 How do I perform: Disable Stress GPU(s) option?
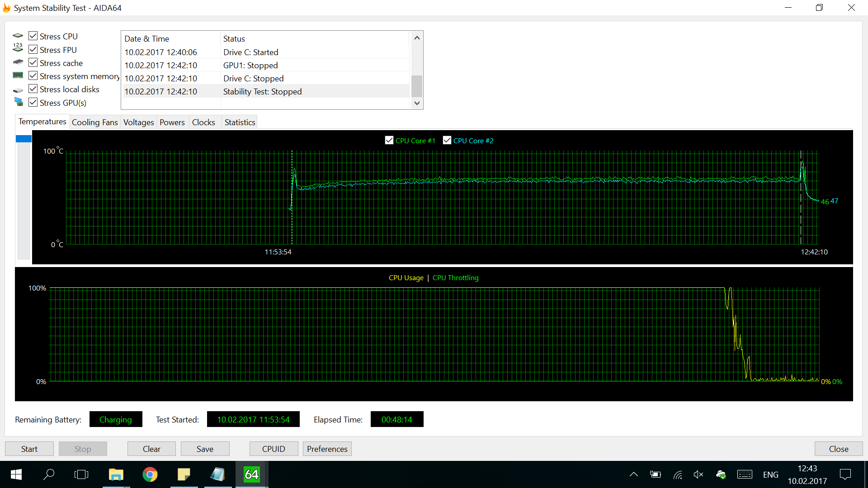(x=33, y=103)
